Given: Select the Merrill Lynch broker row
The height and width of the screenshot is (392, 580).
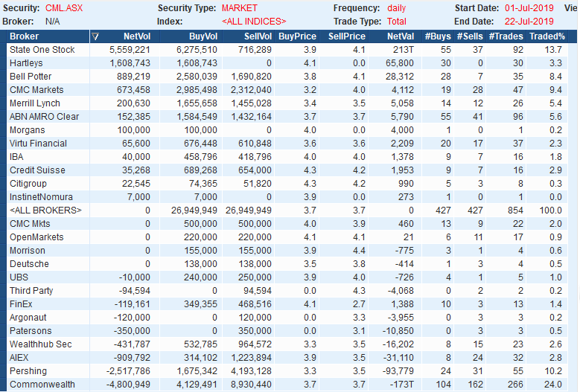Looking at the screenshot, I should pos(287,103).
